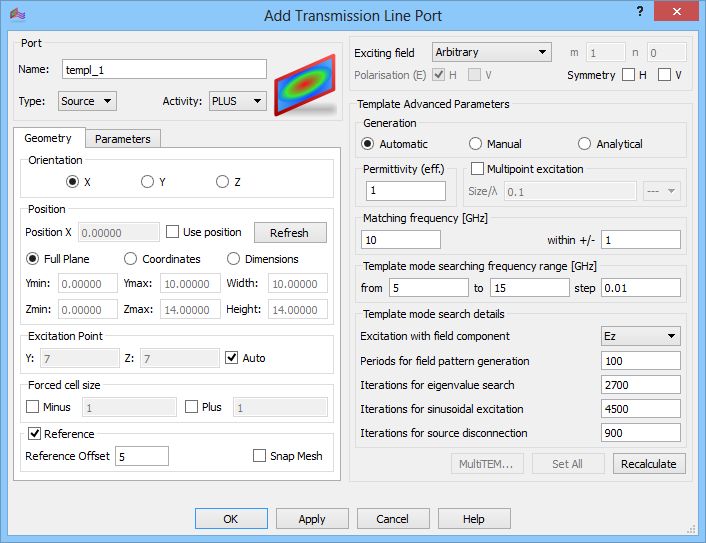Viewport: 706px width, 543px height.
Task: Enable the Use position checkbox
Action: (x=173, y=232)
